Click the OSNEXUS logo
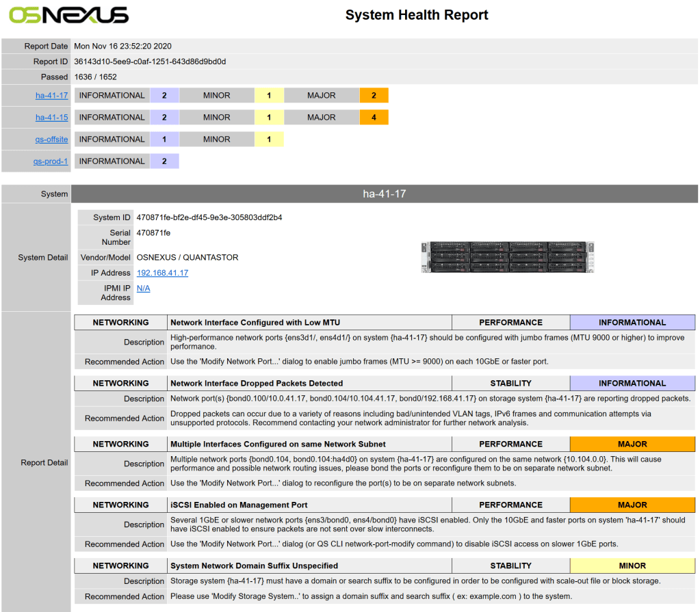Viewport: 700px width, 612px height. tap(68, 15)
